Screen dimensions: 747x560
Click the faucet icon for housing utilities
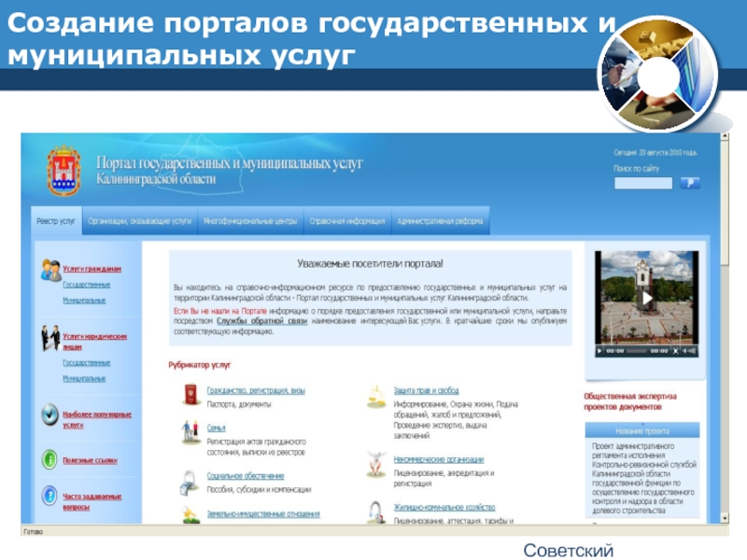click(376, 512)
